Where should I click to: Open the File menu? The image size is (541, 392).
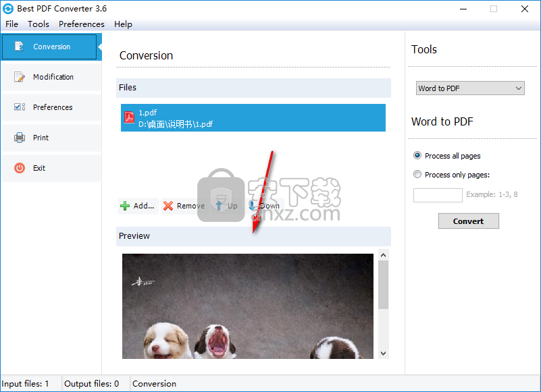(x=11, y=24)
